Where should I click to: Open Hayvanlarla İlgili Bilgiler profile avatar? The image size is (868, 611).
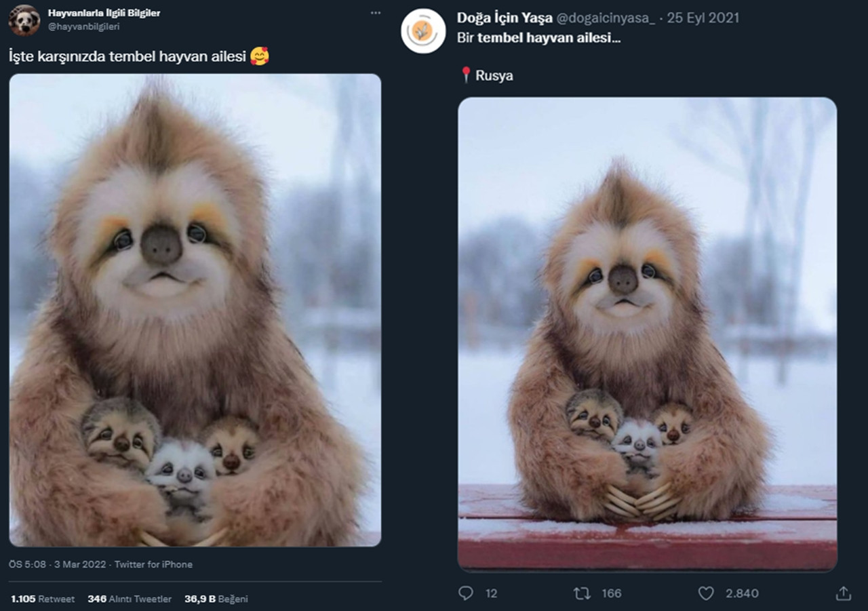point(24,20)
